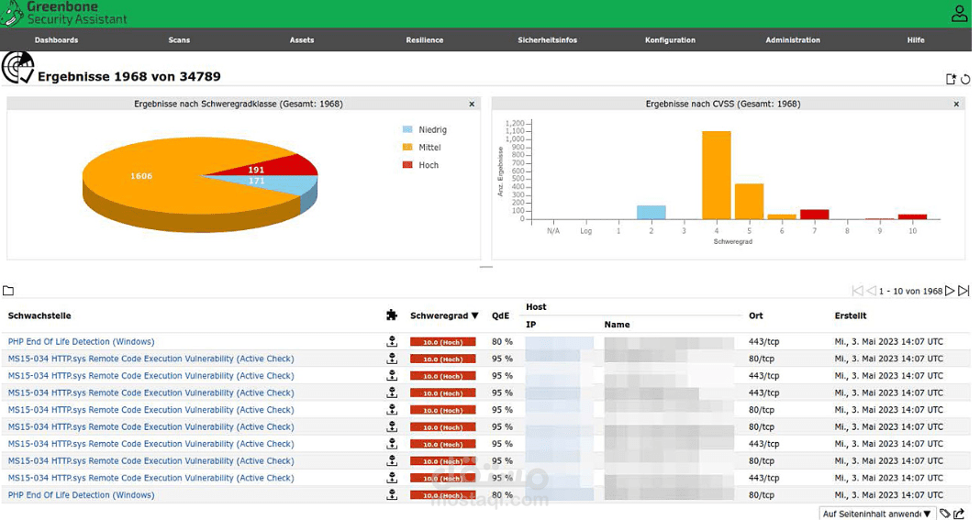
Task: Sort by the Schwachstelle column header
Action: point(39,315)
